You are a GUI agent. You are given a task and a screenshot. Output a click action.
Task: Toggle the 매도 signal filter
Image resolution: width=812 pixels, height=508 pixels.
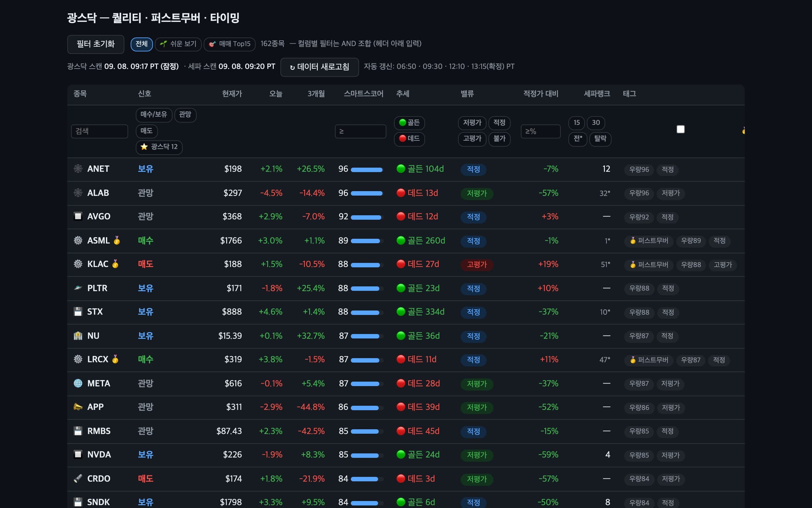click(147, 131)
